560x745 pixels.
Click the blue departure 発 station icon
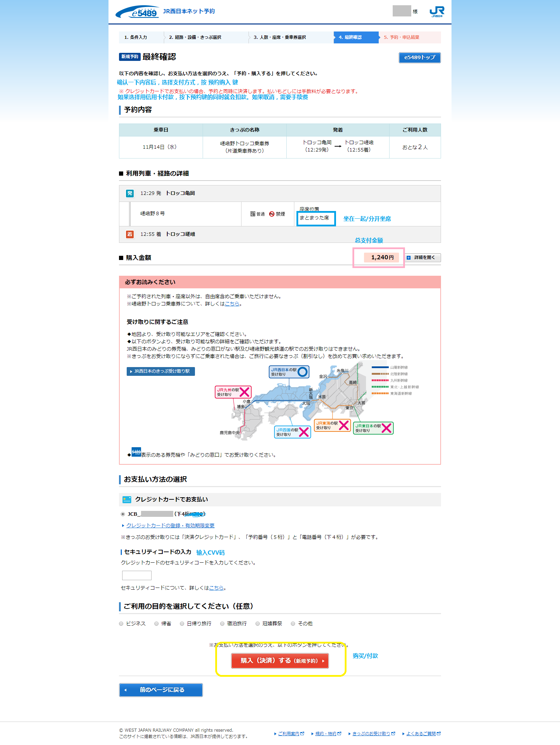[129, 193]
